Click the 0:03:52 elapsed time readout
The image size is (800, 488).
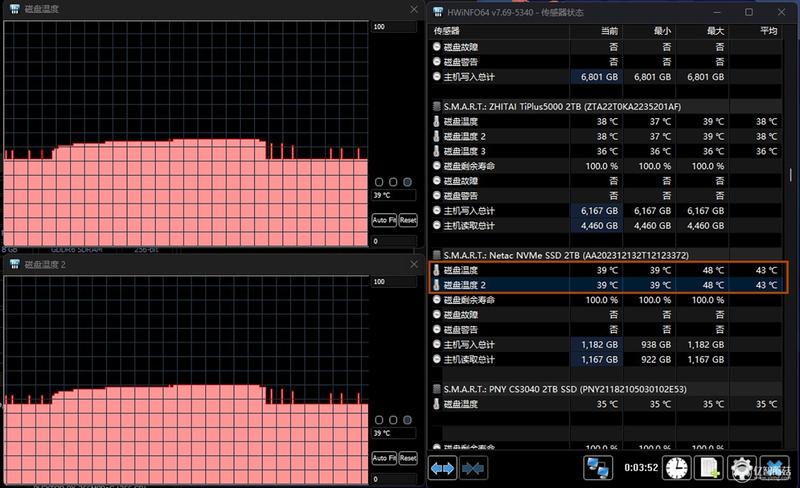pyautogui.click(x=641, y=468)
